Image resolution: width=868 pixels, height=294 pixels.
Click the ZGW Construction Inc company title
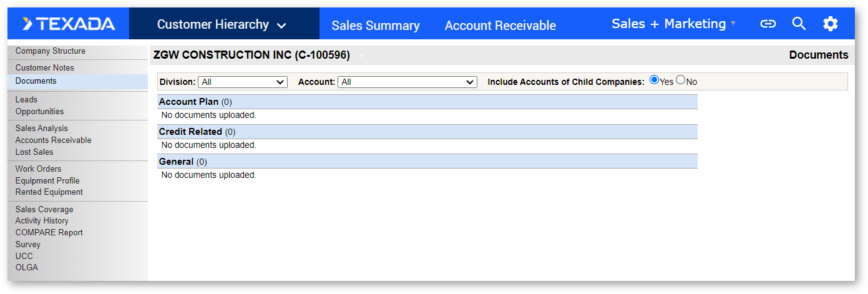(x=251, y=55)
